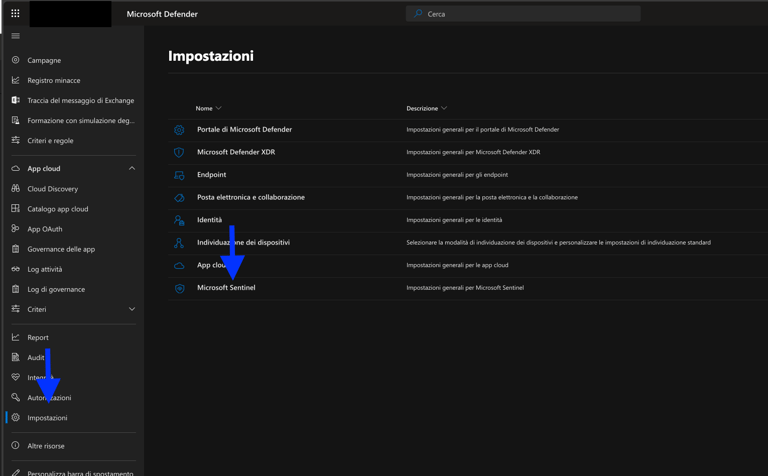The image size is (768, 476).
Task: Open Posta elettronica e collaborazione settings
Action: coord(251,197)
